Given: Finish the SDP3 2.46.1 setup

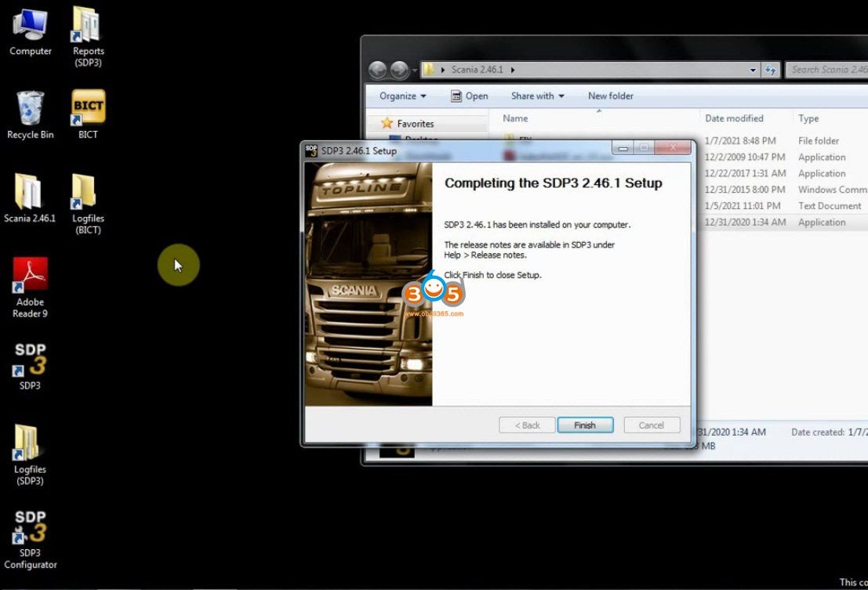Looking at the screenshot, I should click(585, 425).
